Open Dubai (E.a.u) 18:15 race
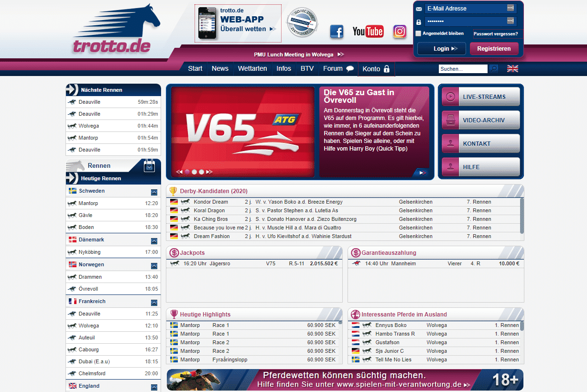This screenshot has height=392, width=587. click(x=113, y=361)
